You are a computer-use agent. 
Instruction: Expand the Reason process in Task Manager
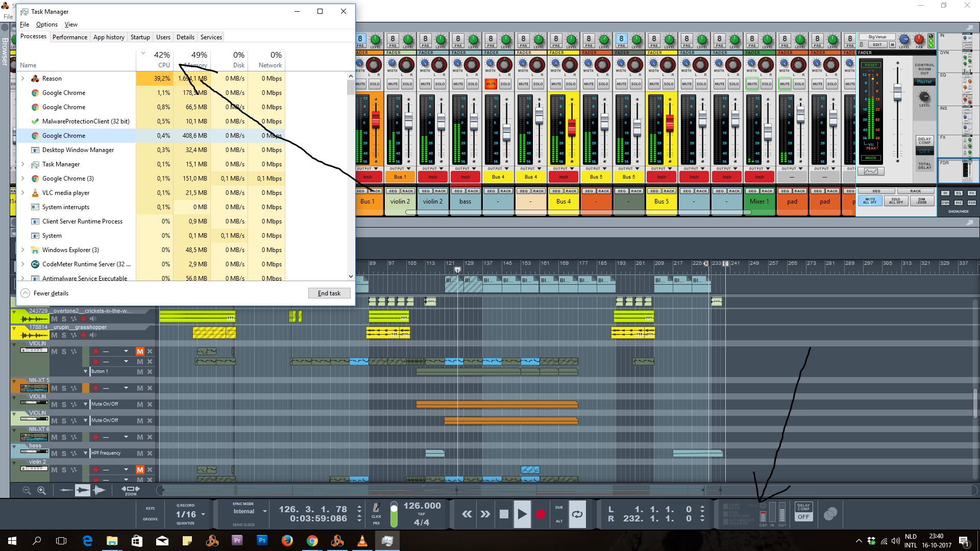coord(23,79)
